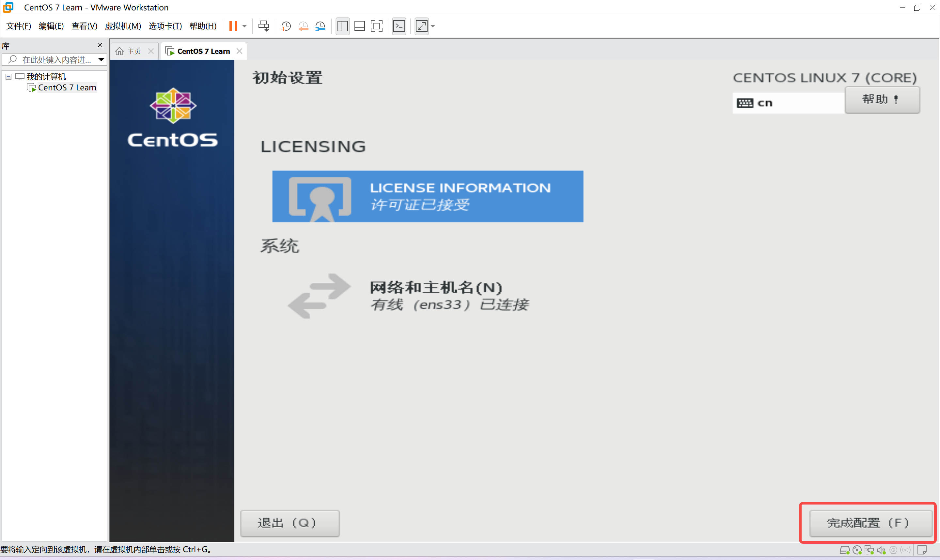Toggle the library sidebar view icon

(x=343, y=26)
